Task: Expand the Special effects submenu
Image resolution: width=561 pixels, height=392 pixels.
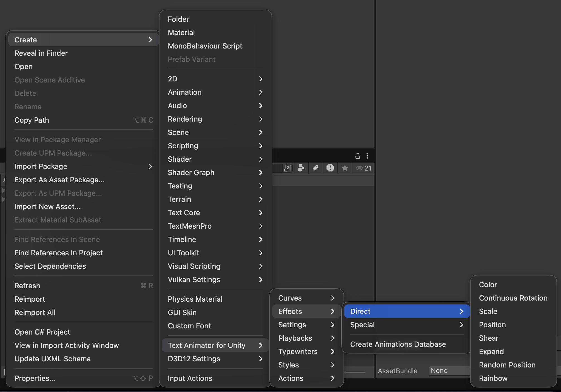Action: pyautogui.click(x=406, y=325)
